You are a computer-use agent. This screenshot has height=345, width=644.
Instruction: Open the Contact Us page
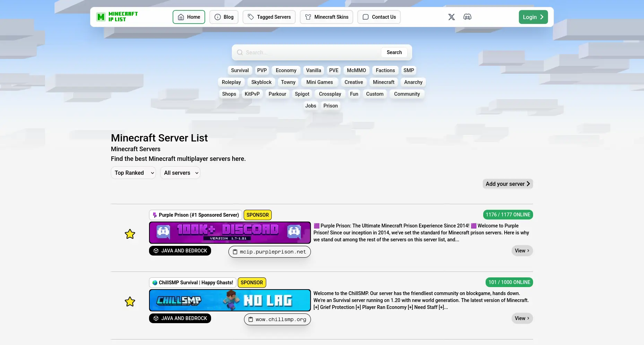point(379,17)
